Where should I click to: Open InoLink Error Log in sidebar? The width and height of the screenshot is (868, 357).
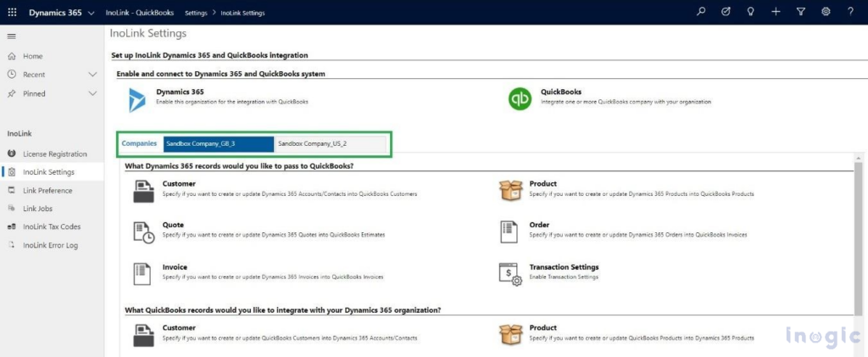click(x=52, y=245)
